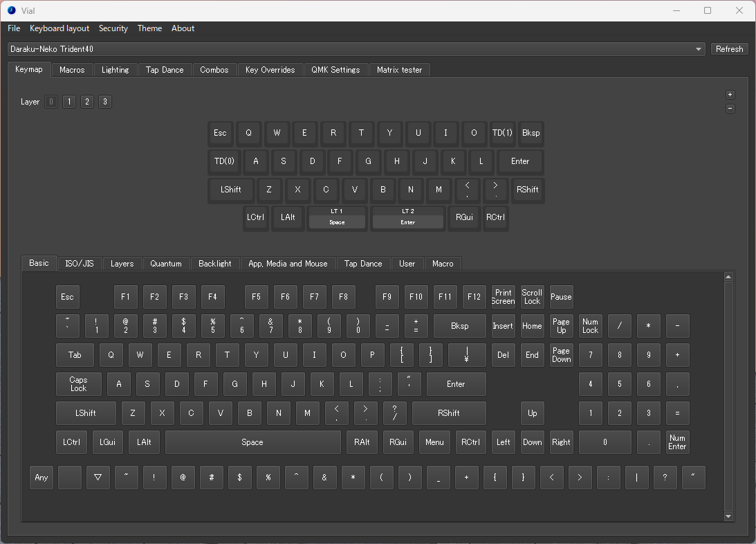This screenshot has height=544, width=756.
Task: Switch to Layer 3
Action: [104, 102]
